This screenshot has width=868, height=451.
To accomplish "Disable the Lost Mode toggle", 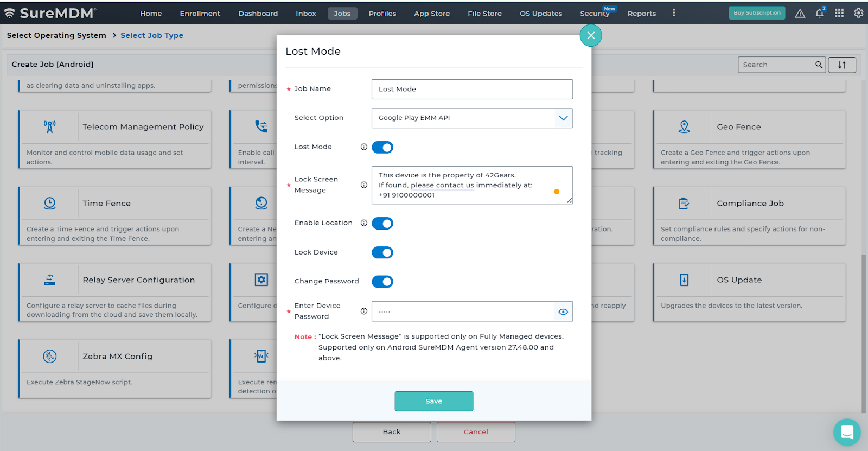I will pos(382,148).
